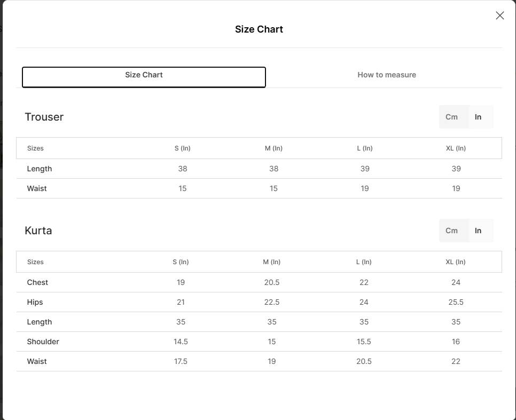Click the Trouser Length row label
Image resolution: width=516 pixels, height=420 pixels.
pos(40,169)
